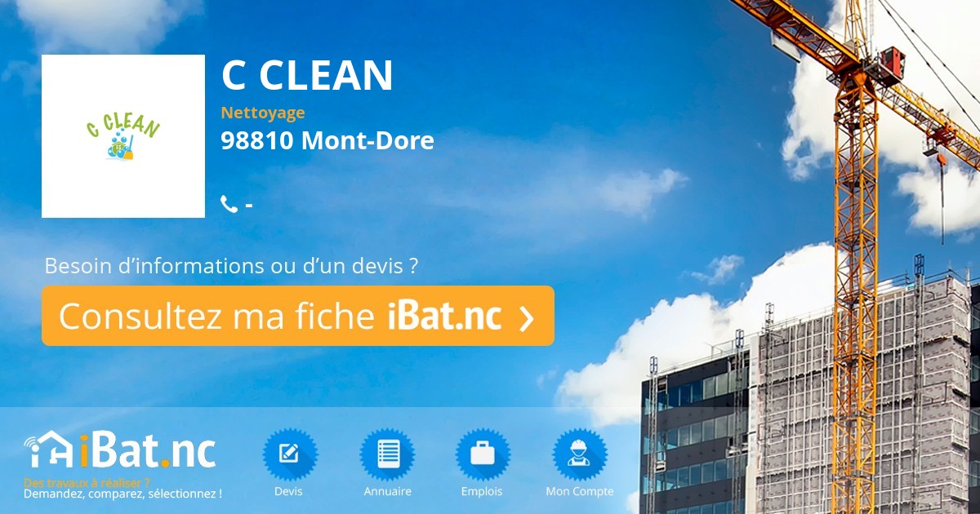Open the Annuaire list icon
The image size is (980, 514).
point(387,454)
